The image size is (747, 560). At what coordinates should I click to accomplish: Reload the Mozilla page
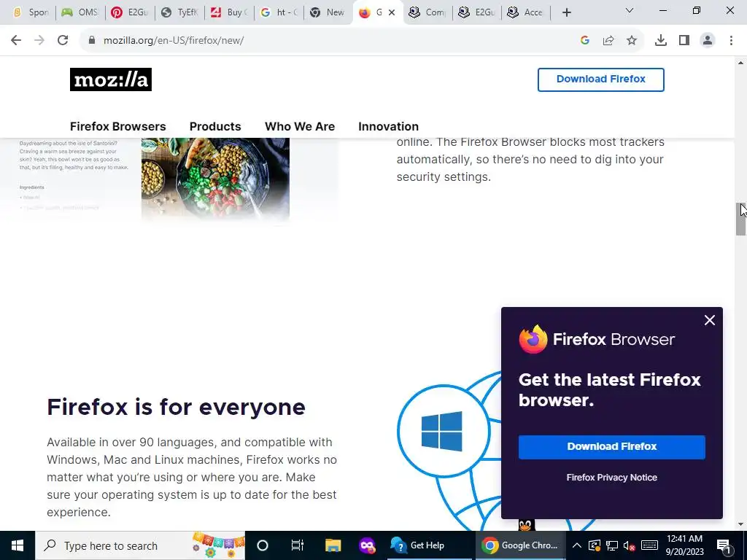[63, 41]
